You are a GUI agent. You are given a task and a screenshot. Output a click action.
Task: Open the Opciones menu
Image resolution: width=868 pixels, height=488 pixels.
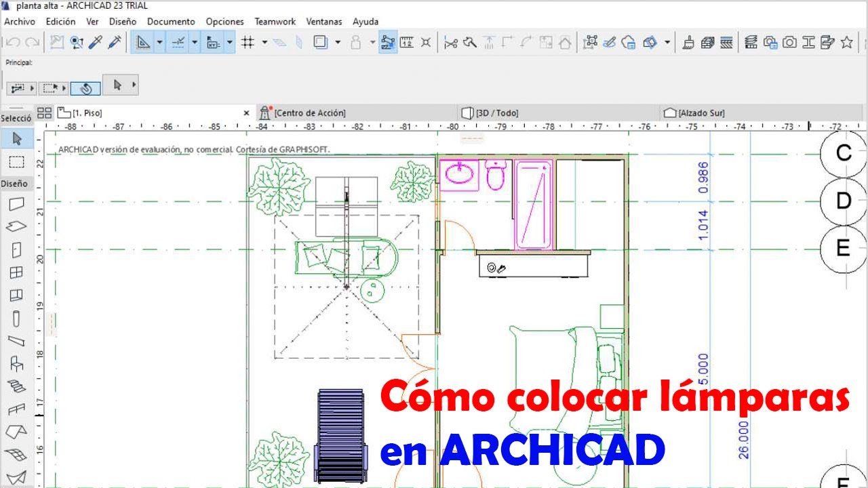pos(224,22)
